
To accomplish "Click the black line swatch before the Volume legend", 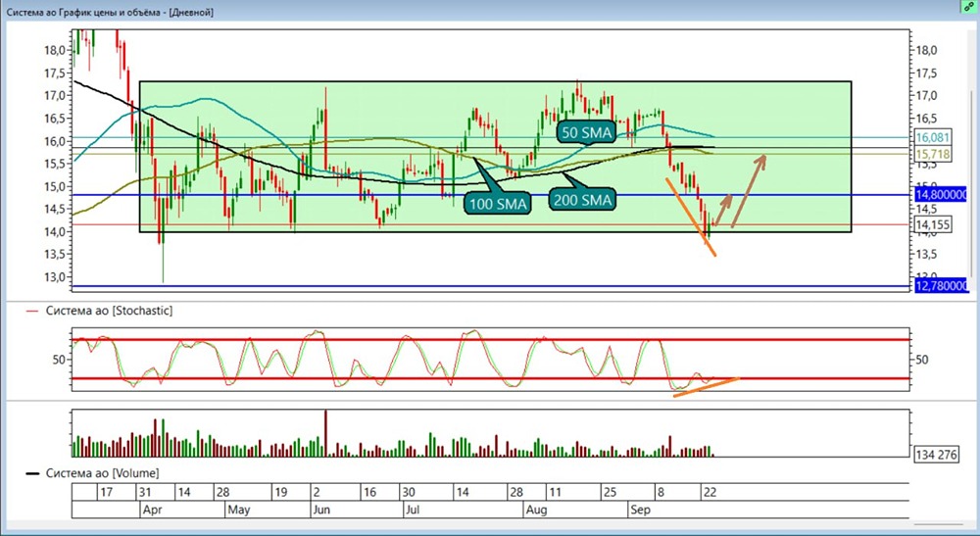I will point(32,473).
